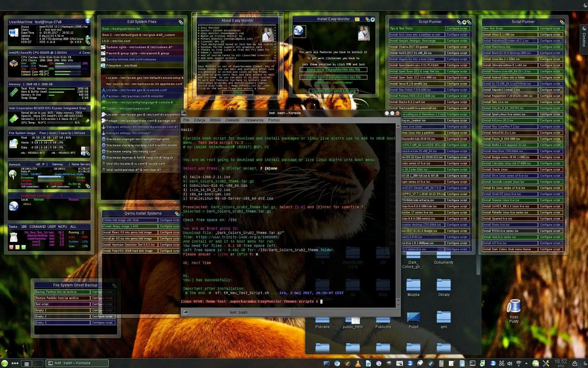
Task: Click 'Update from store.kde.org' link
Action: (x=333, y=91)
